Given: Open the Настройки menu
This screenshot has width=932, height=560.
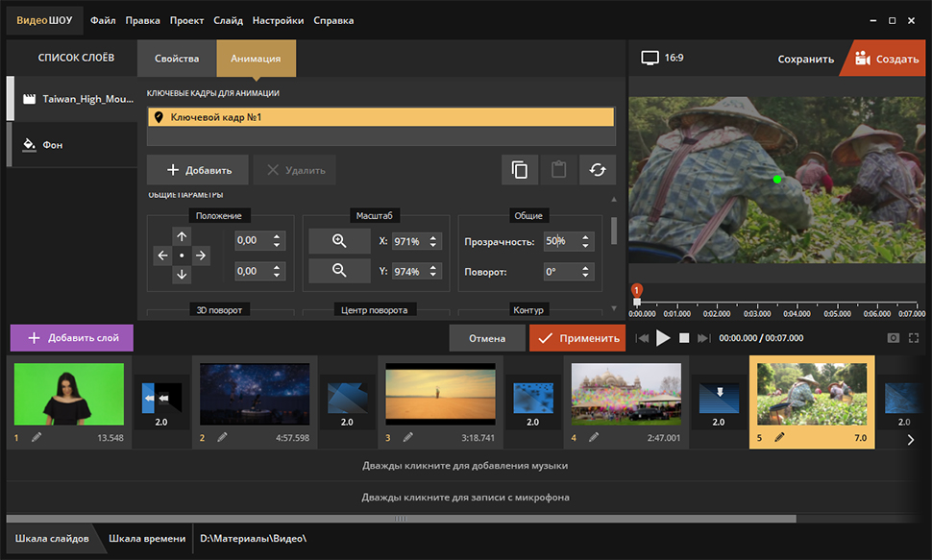Looking at the screenshot, I should pyautogui.click(x=278, y=20).
